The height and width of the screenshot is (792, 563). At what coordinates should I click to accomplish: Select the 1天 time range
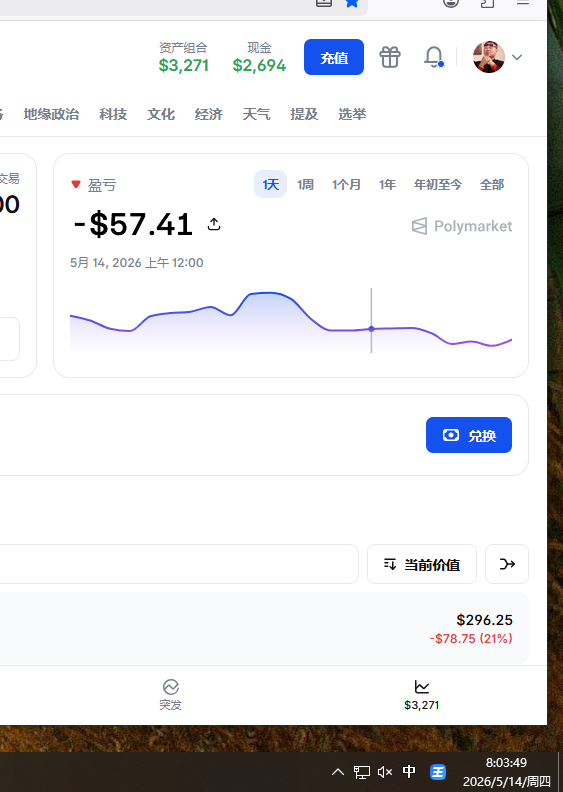pyautogui.click(x=270, y=184)
